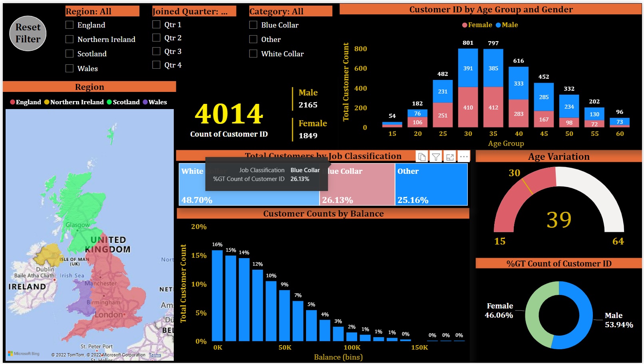Select the Wales region checkbox
This screenshot has height=364, width=644.
pos(70,69)
